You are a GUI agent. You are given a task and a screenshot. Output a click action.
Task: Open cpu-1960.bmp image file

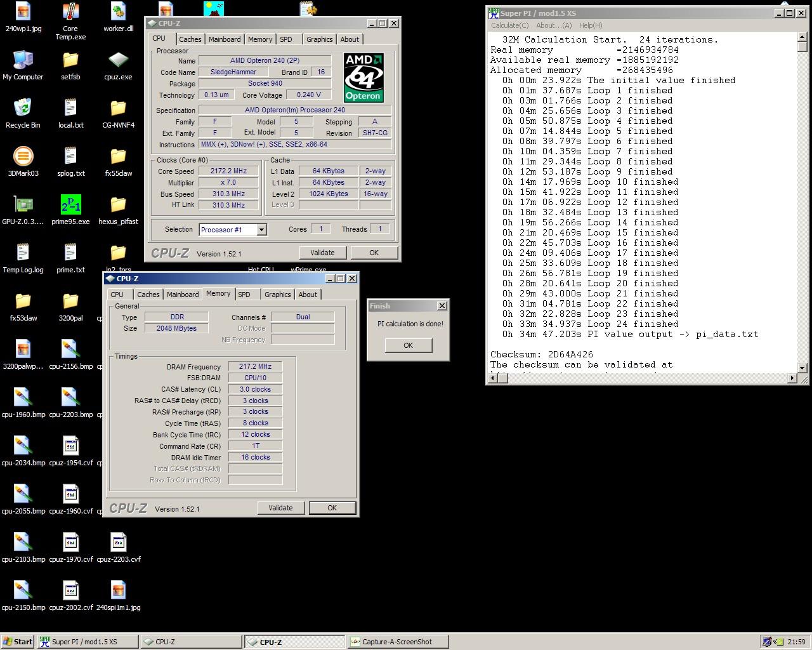[x=23, y=402]
